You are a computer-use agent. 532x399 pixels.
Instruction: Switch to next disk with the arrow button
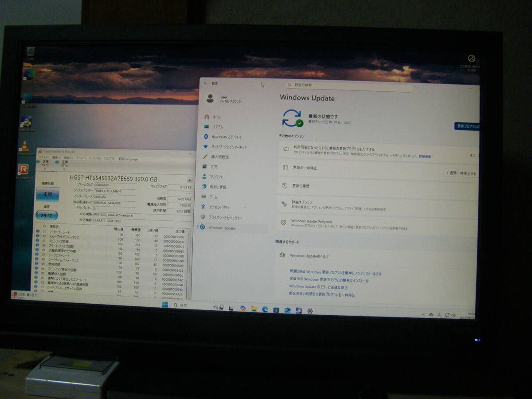(x=189, y=180)
